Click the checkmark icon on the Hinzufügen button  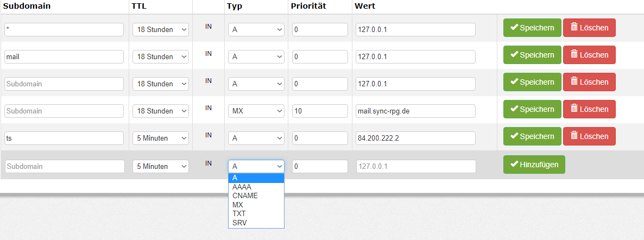(x=514, y=165)
